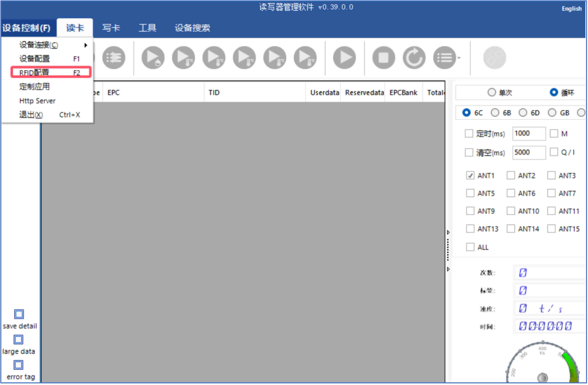Click the 定时(ms) value input field
This screenshot has height=385, width=588.
pyautogui.click(x=529, y=134)
